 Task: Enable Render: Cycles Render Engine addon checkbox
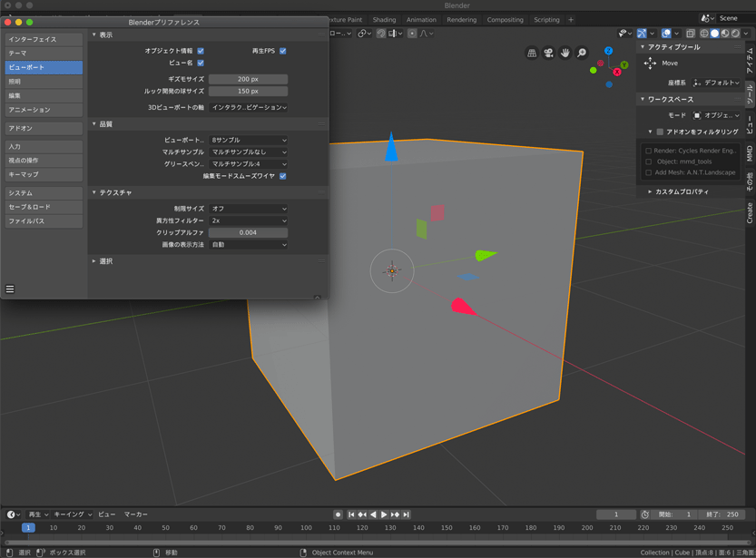click(x=649, y=151)
